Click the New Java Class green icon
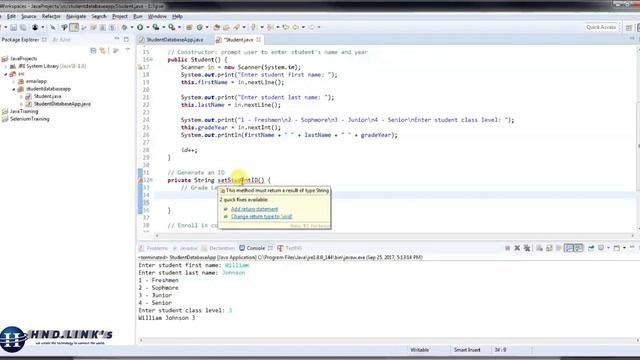 tap(200, 27)
